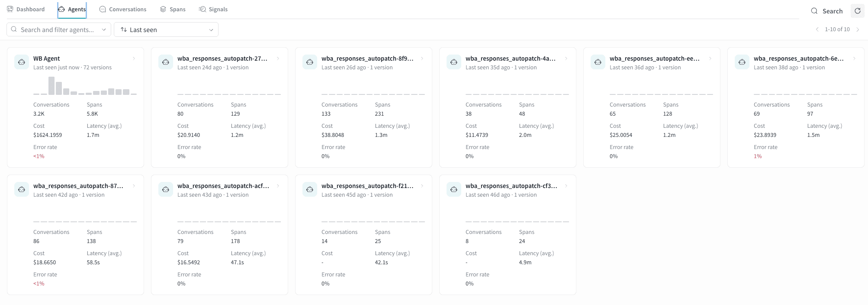Click Last seen just now on WB Agent

(56, 68)
